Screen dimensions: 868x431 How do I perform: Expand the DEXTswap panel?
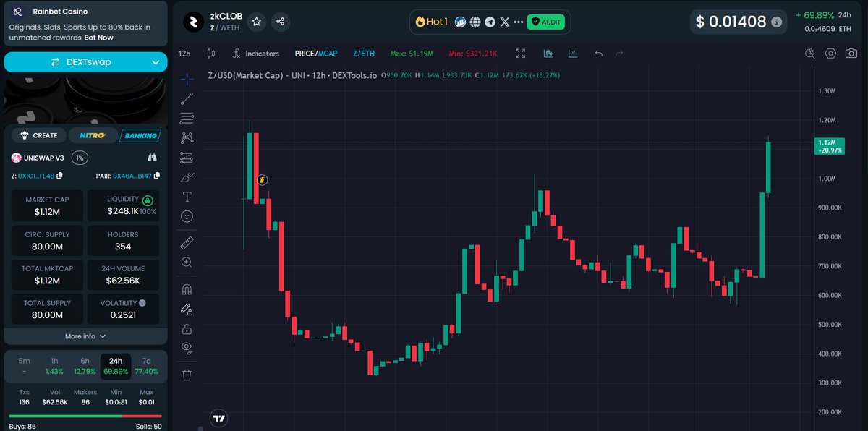point(85,62)
